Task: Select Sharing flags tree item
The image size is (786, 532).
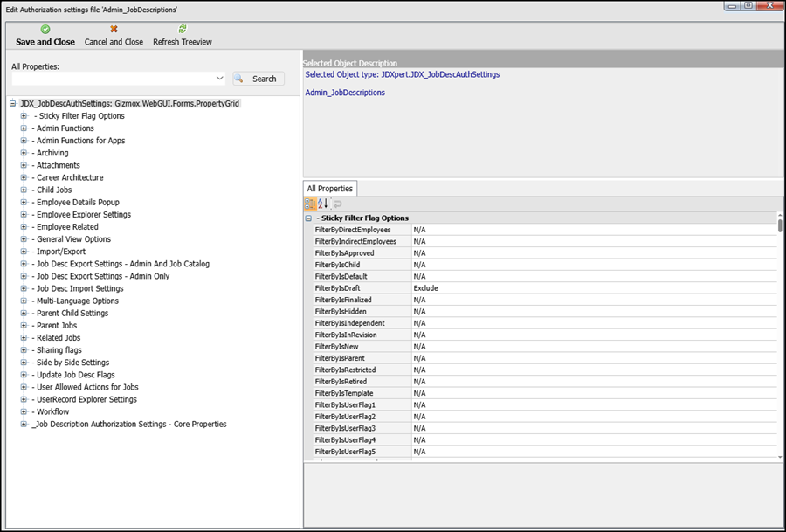Action: [57, 350]
